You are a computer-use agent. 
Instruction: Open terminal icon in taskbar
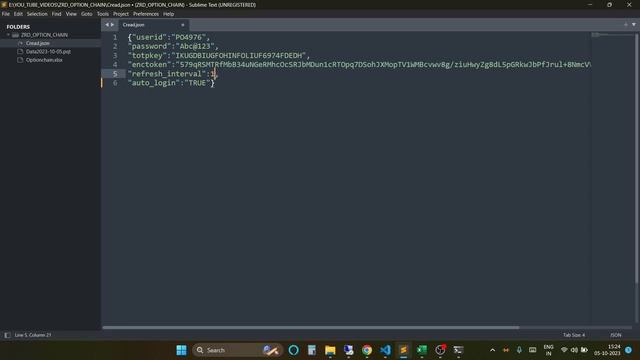(458, 350)
